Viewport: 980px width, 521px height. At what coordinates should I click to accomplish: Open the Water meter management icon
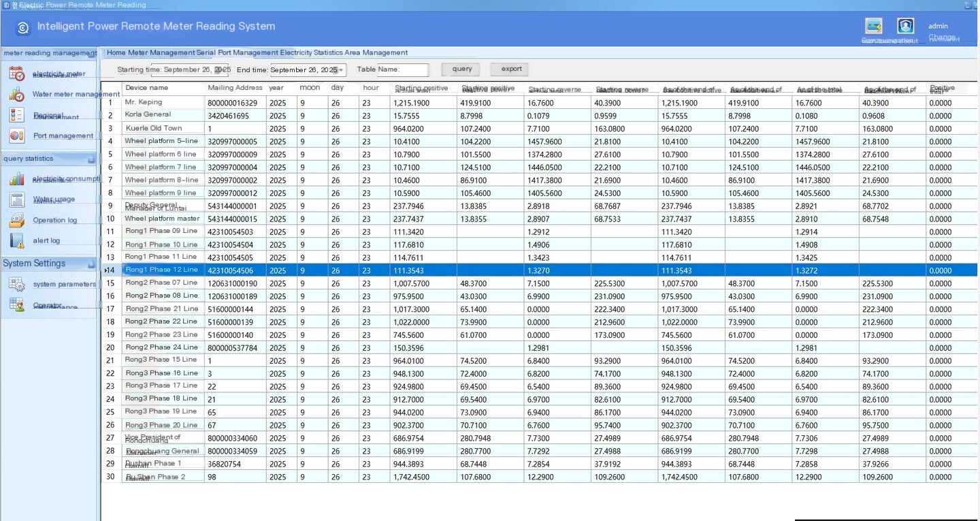point(17,95)
